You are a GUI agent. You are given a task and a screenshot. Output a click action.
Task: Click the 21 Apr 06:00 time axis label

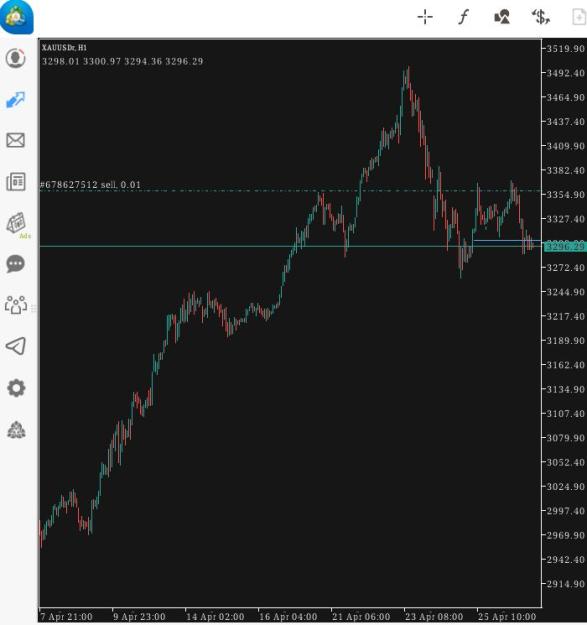click(x=361, y=617)
